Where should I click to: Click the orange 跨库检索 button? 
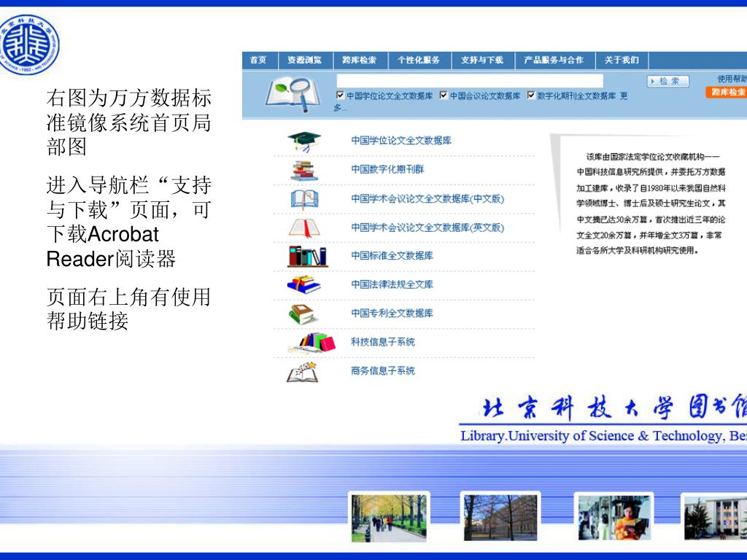[x=727, y=93]
